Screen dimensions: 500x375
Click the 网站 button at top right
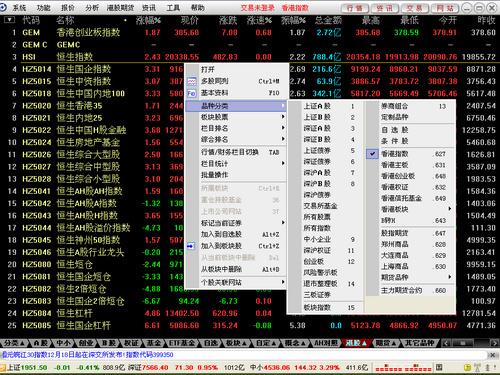(446, 8)
